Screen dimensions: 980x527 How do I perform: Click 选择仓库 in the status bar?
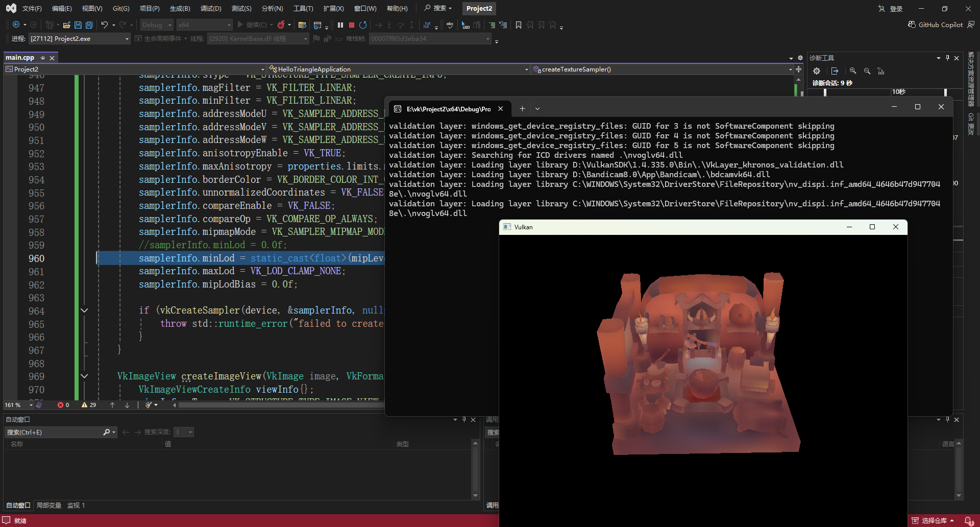[933, 520]
